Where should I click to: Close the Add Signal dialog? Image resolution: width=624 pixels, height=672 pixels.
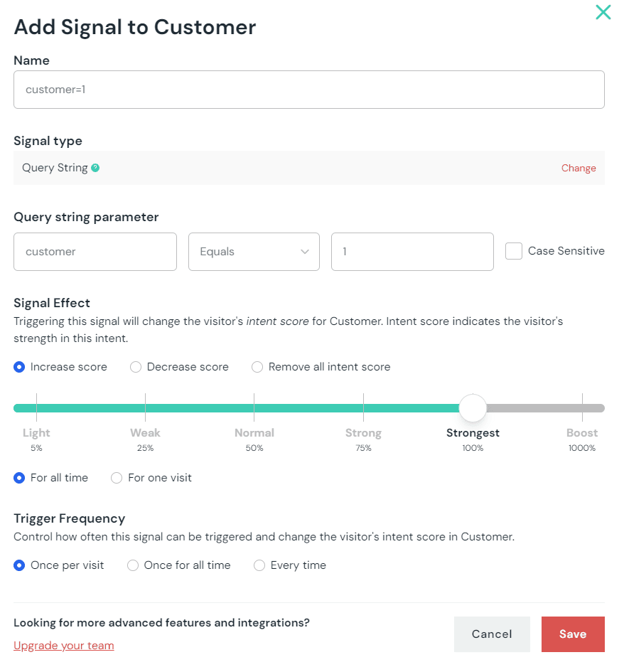click(x=603, y=12)
